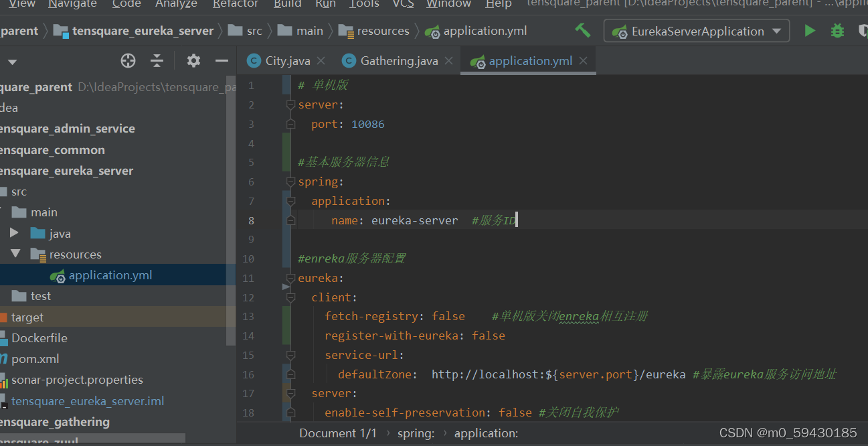Click the application: breadcrumb in the status area
This screenshot has height=446, width=868.
pyautogui.click(x=487, y=433)
